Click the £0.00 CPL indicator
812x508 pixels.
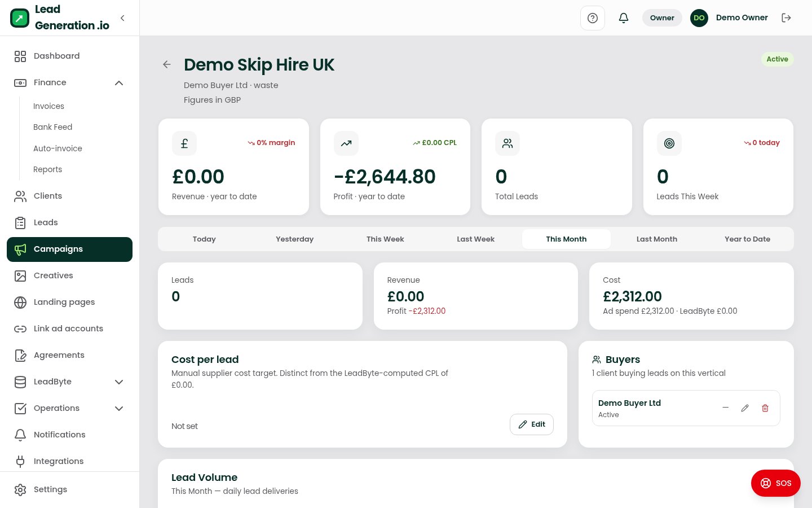pos(435,143)
